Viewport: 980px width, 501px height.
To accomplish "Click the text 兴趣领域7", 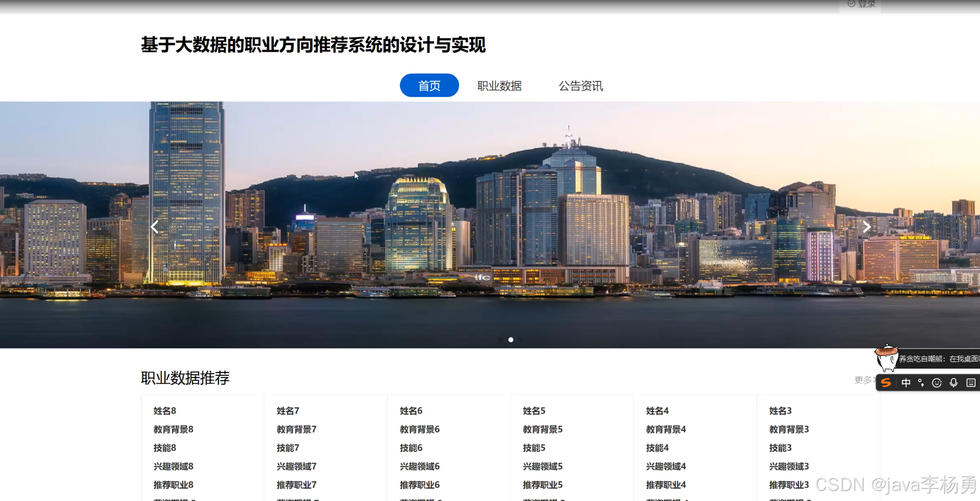I will click(x=297, y=466).
